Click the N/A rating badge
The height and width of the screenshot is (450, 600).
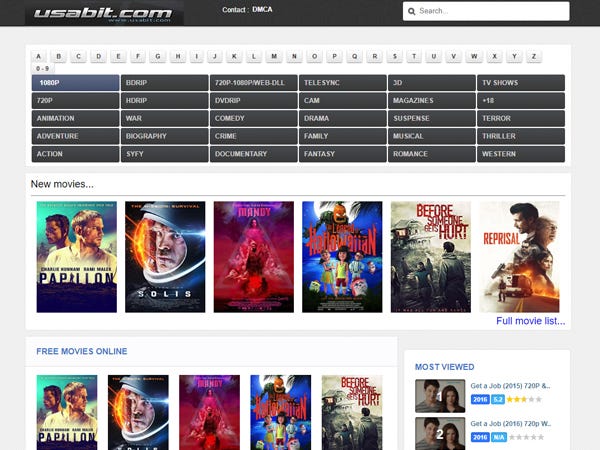coord(499,437)
